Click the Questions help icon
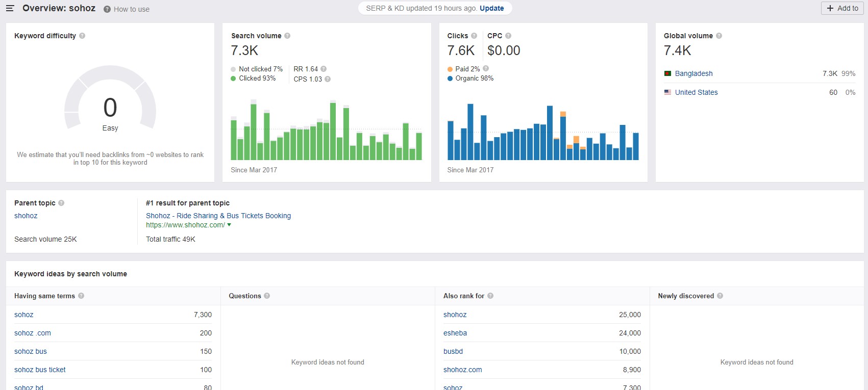The height and width of the screenshot is (390, 868). [267, 296]
